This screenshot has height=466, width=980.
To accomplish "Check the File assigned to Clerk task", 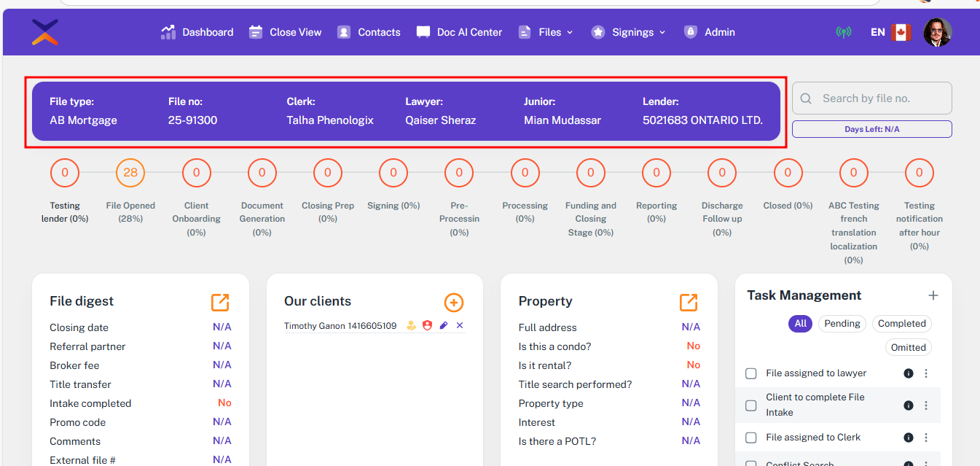I will tap(751, 438).
